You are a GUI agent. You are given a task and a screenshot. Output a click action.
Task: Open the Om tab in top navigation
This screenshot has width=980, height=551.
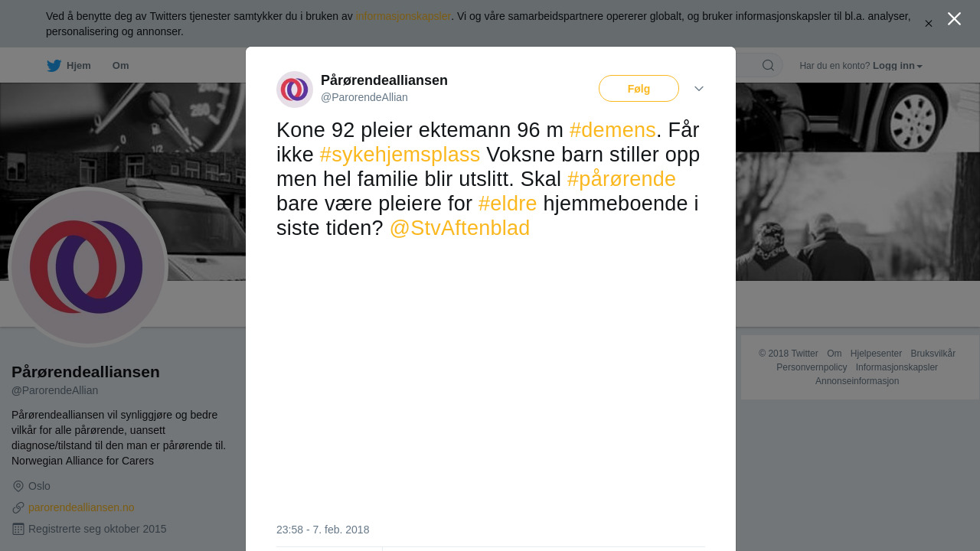(x=121, y=66)
